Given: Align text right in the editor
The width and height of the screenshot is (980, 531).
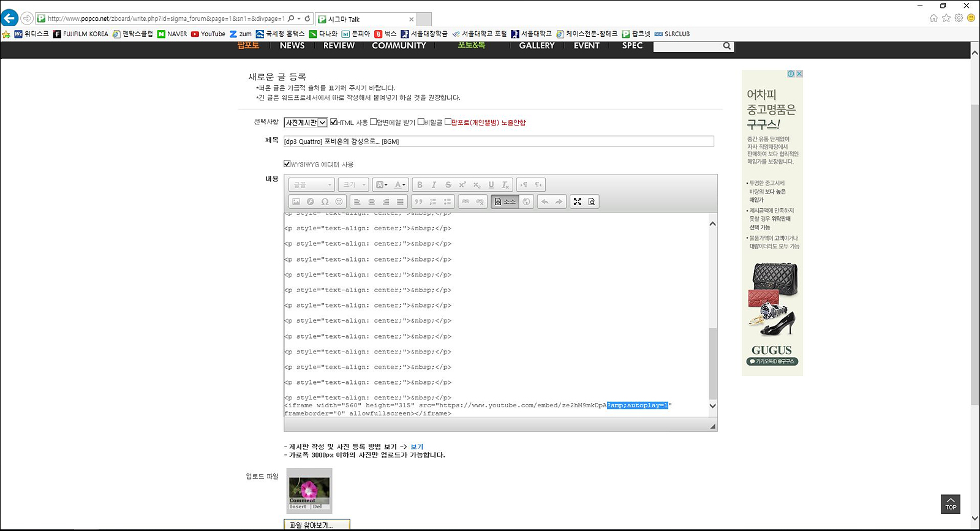Looking at the screenshot, I should click(386, 201).
